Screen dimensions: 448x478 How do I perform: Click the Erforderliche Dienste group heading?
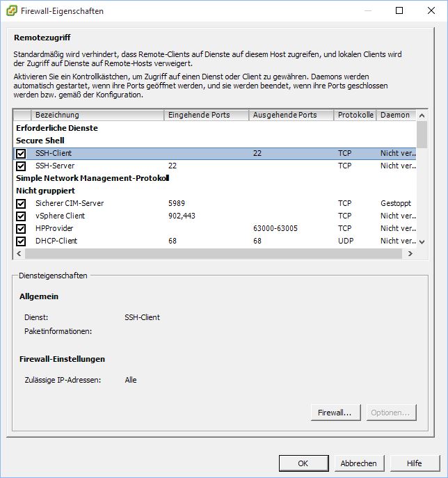57,128
